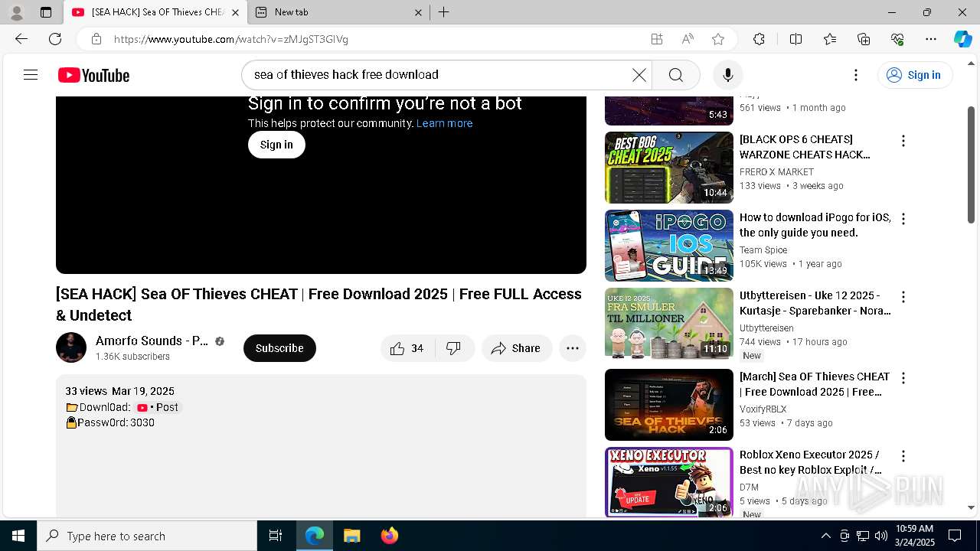Open Amorfo Sounds channel avatar
The width and height of the screenshot is (980, 551).
point(71,348)
